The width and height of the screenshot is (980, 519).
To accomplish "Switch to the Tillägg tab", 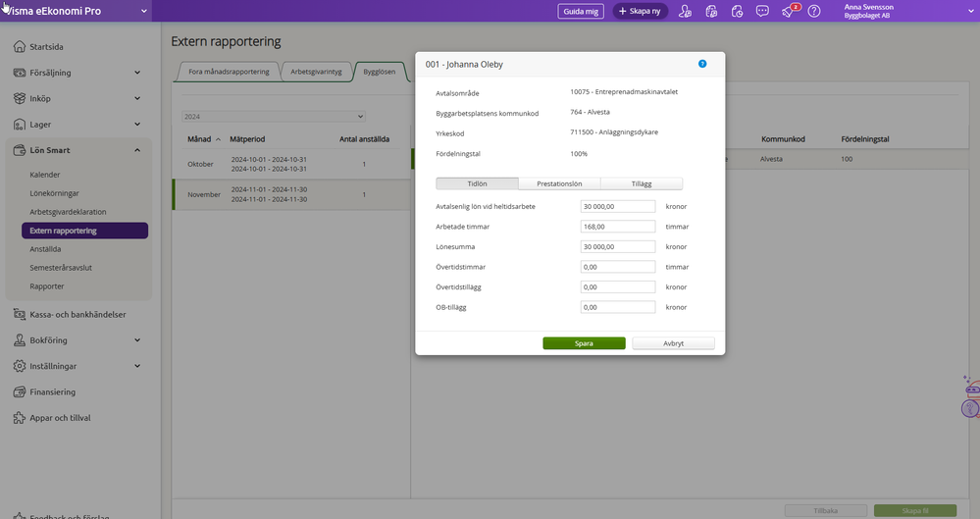I will click(x=641, y=183).
